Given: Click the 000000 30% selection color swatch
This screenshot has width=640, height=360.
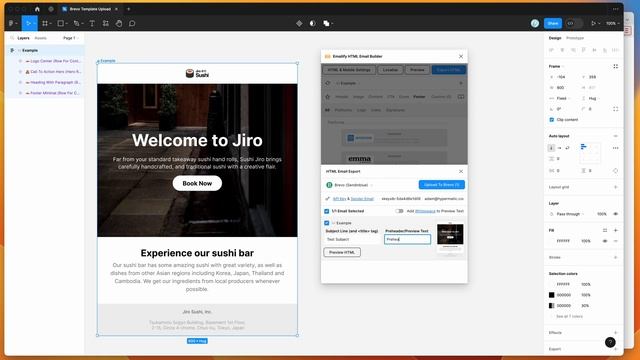Looking at the screenshot, I should click(551, 305).
